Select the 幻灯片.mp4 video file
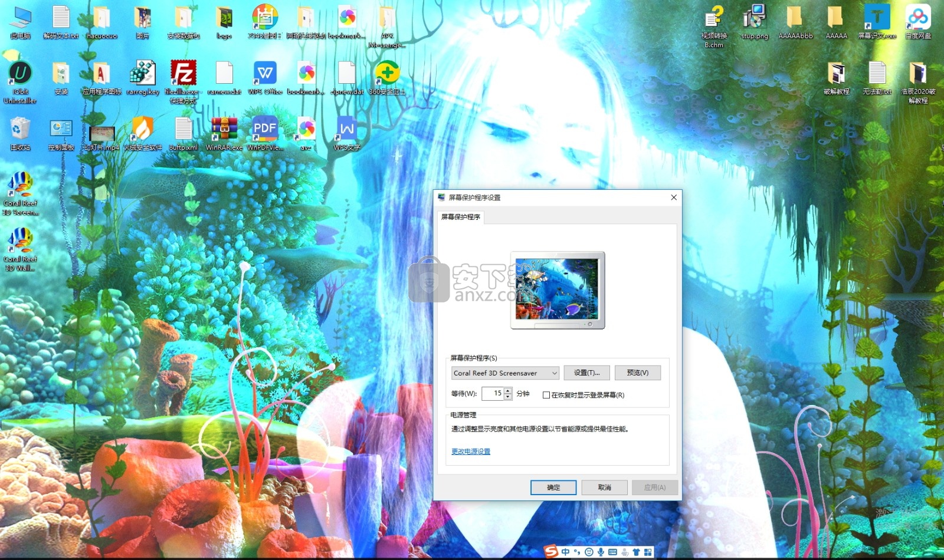Image resolution: width=944 pixels, height=560 pixels. coord(101,137)
